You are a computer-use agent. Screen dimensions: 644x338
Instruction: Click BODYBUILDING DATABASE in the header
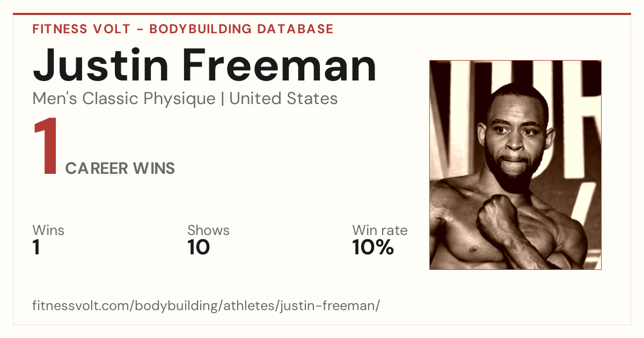tap(241, 29)
